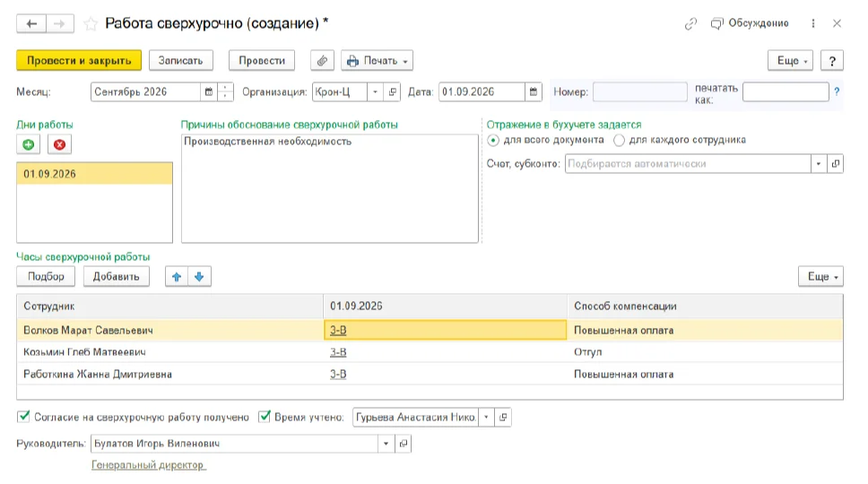Click the Дата input field

(482, 91)
